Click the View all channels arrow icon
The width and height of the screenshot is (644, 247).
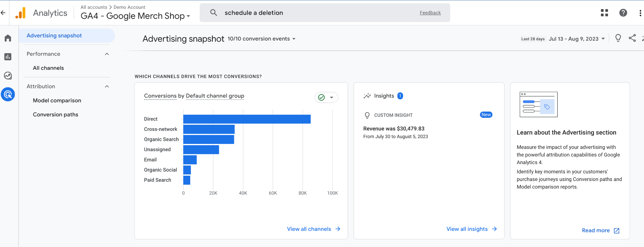pyautogui.click(x=338, y=229)
